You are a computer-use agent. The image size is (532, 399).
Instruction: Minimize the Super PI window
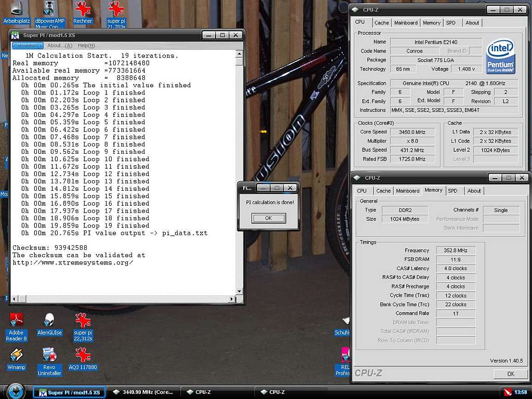click(x=209, y=35)
